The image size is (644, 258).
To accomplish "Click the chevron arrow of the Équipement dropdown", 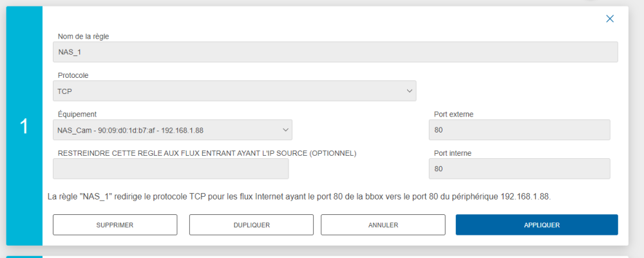I will click(x=286, y=131).
